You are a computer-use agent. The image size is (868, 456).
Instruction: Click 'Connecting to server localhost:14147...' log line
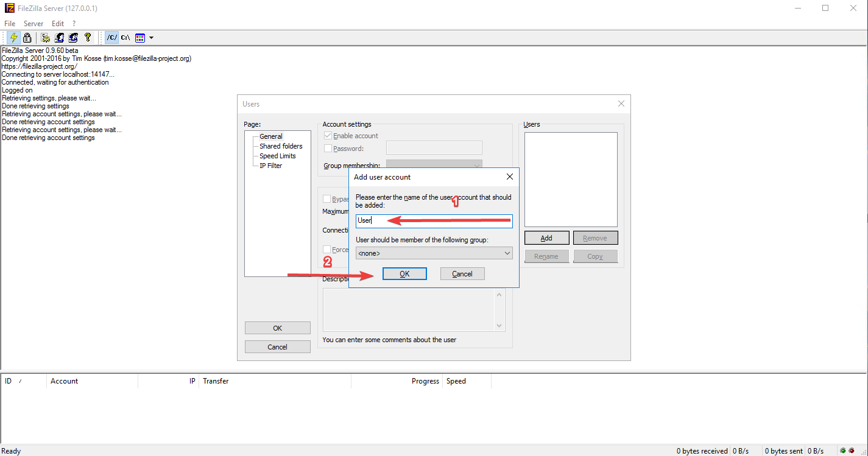pyautogui.click(x=58, y=74)
